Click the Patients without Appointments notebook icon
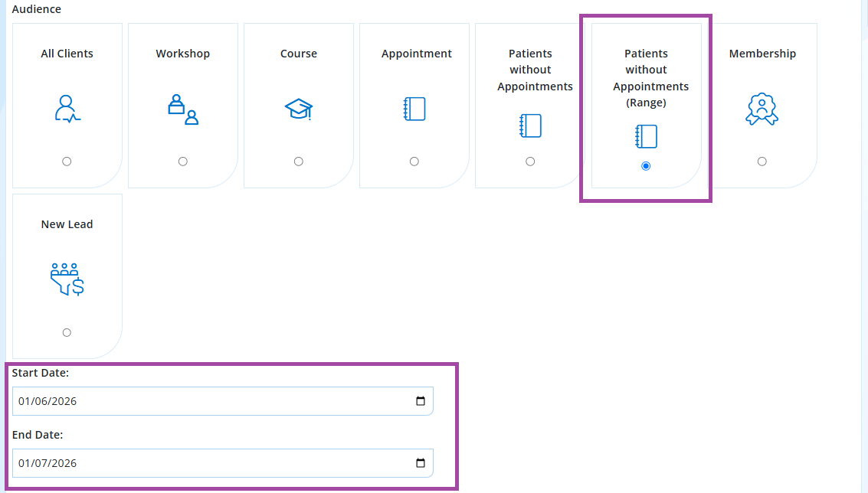868x493 pixels. click(530, 126)
